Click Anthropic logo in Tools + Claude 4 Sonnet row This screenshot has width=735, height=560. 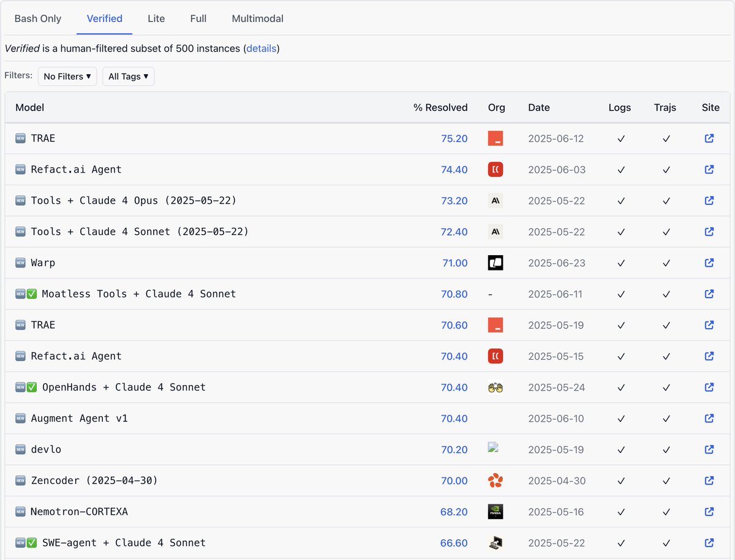[x=496, y=231]
